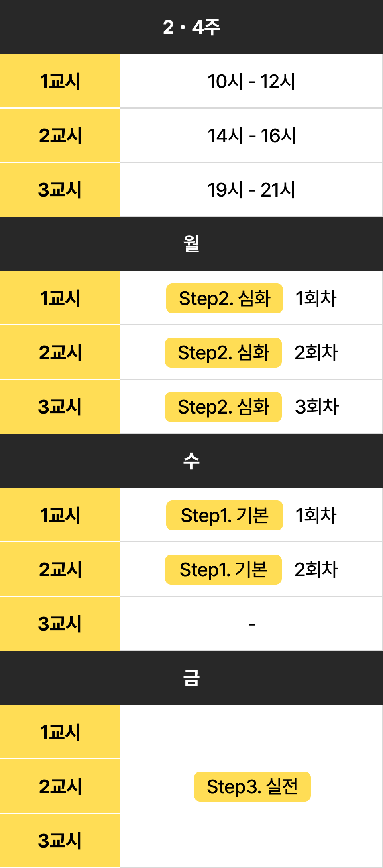Viewport: 383px width, 868px height.
Task: Open the 수 section header
Action: (191, 461)
